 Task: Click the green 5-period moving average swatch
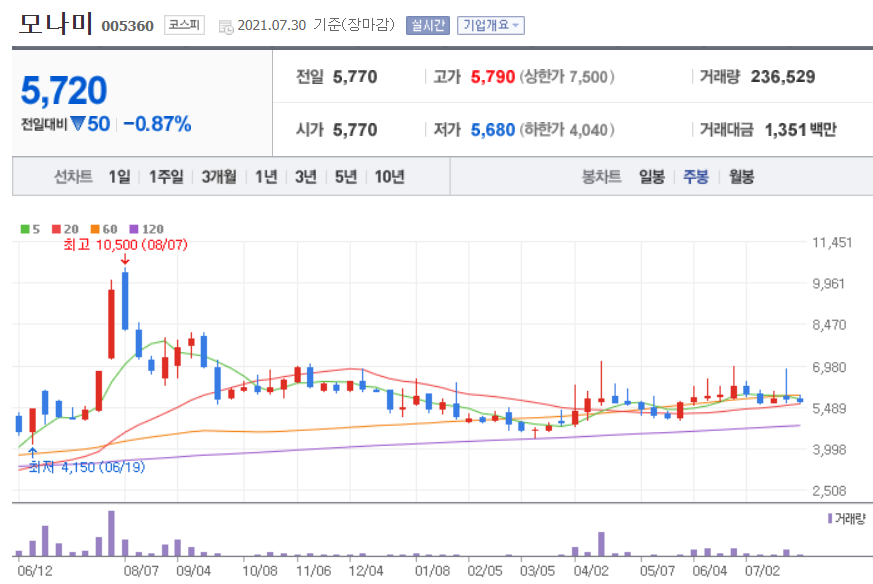25,229
